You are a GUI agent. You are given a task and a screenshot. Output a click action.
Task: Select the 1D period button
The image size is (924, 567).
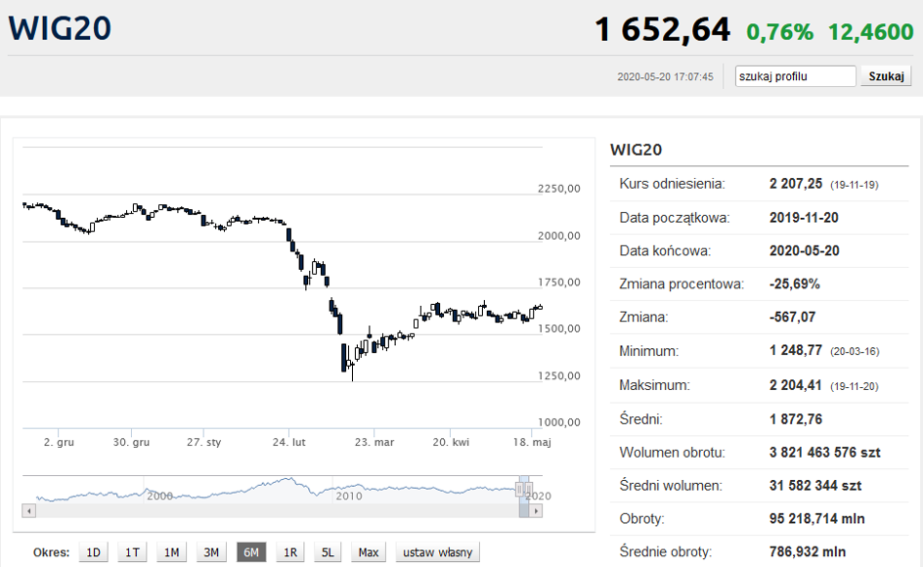coord(93,552)
